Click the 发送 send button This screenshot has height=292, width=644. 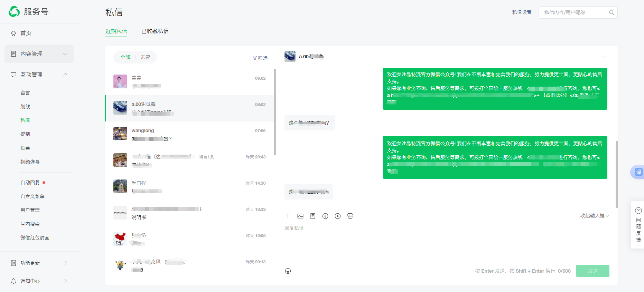[593, 271]
